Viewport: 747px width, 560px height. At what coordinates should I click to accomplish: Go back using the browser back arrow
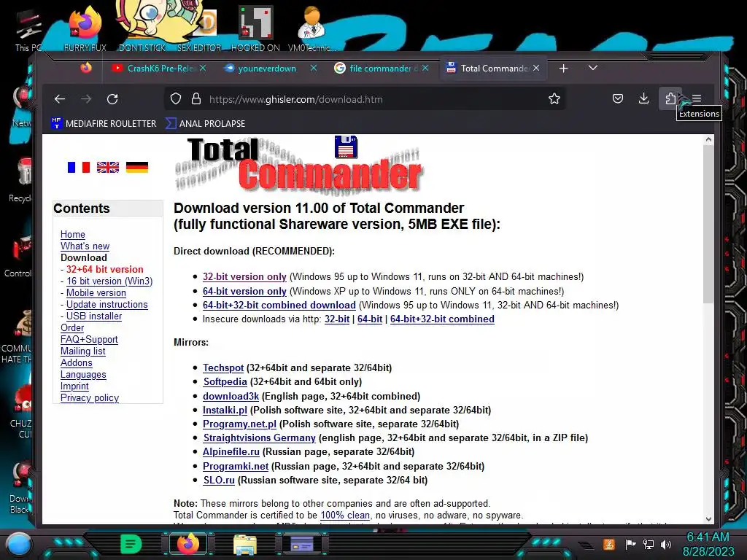(60, 99)
